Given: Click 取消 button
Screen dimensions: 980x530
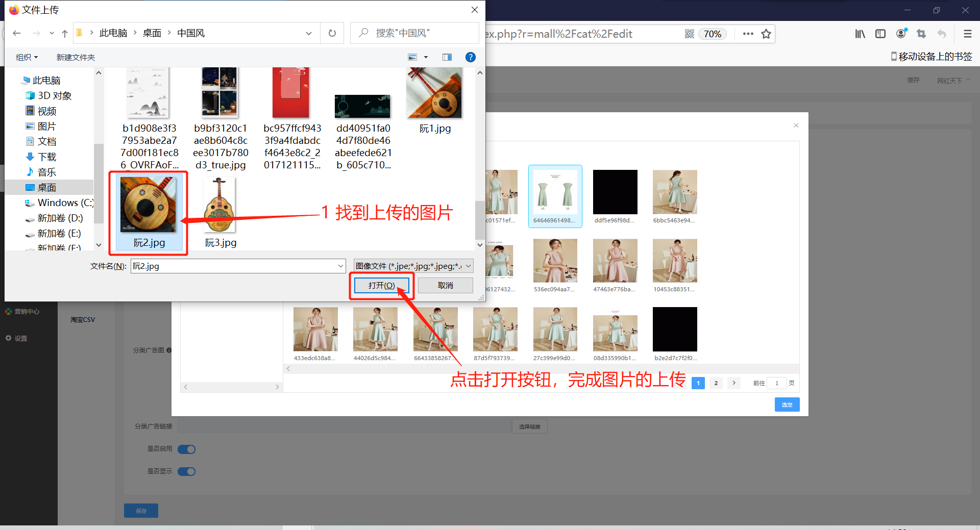Looking at the screenshot, I should [445, 285].
